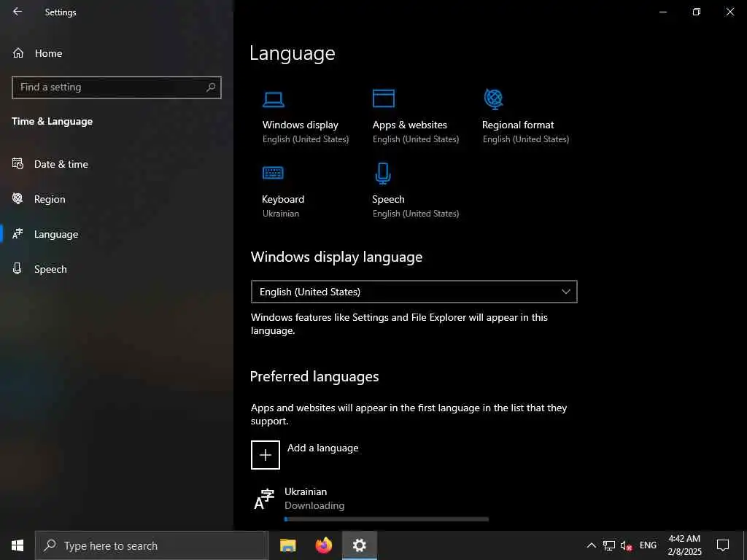The width and height of the screenshot is (747, 560).
Task: Click the Settings gear on the taskbar
Action: pos(359,545)
